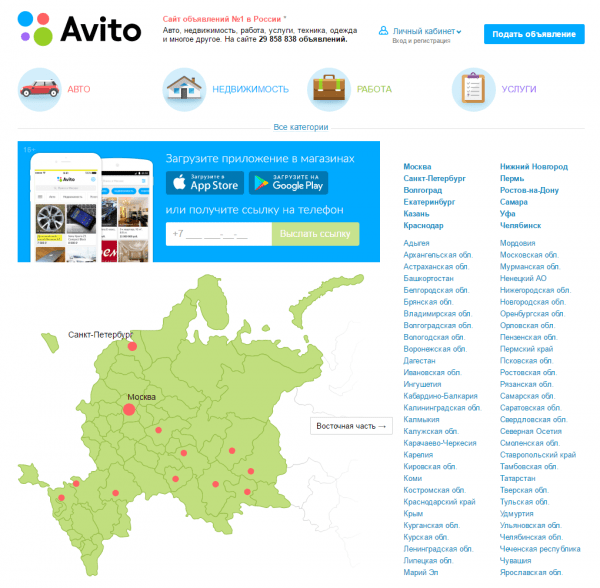Focus the phone number input field
The image size is (600, 588).
point(219,234)
